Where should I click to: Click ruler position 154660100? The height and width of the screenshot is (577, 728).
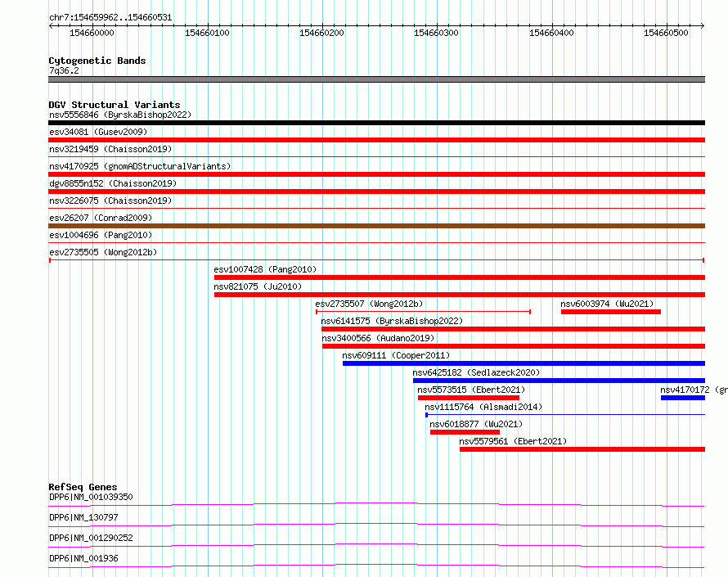click(207, 33)
